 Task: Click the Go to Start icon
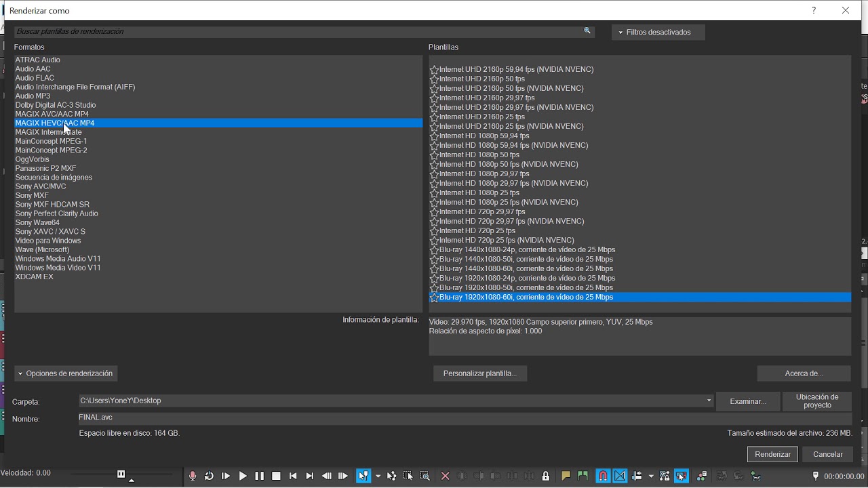click(293, 476)
